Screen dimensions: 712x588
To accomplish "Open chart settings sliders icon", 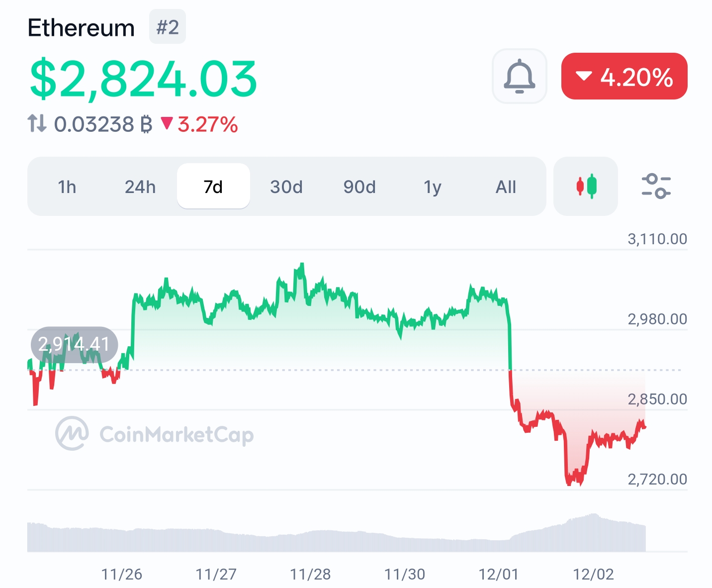I will tap(656, 187).
